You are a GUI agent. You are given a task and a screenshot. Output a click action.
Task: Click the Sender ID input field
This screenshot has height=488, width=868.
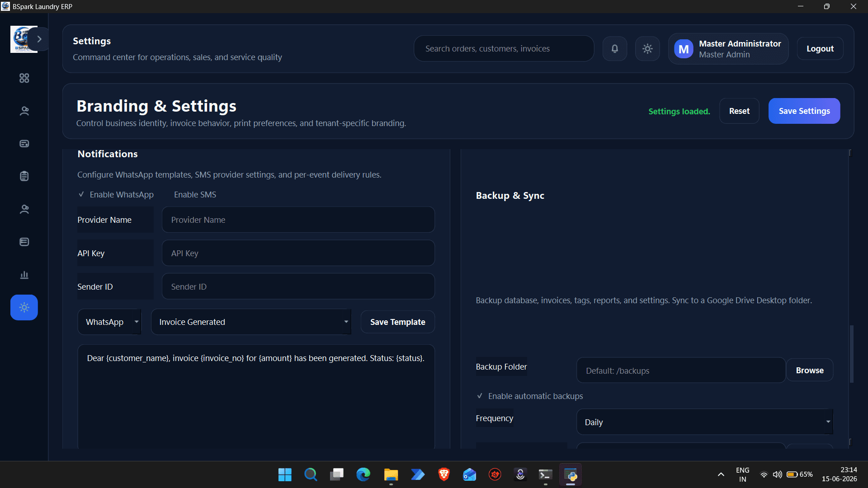(298, 287)
